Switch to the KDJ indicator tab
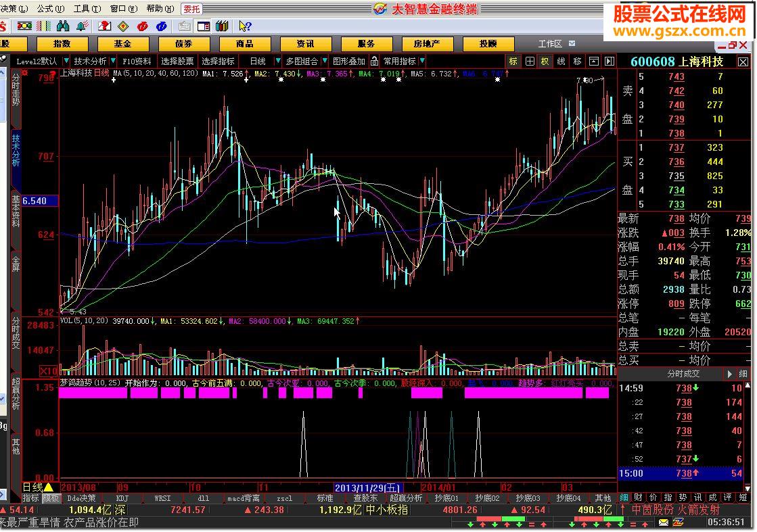757x532 pixels. click(x=122, y=498)
